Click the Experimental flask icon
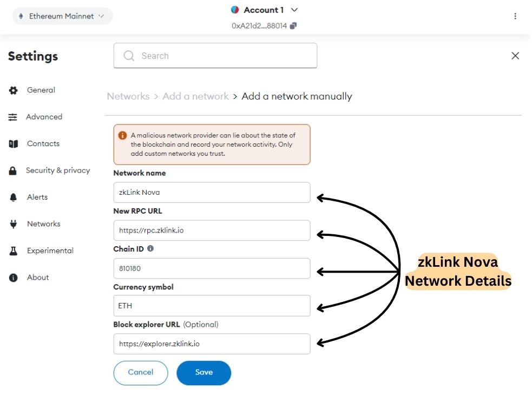The height and width of the screenshot is (395, 532). pyautogui.click(x=13, y=251)
